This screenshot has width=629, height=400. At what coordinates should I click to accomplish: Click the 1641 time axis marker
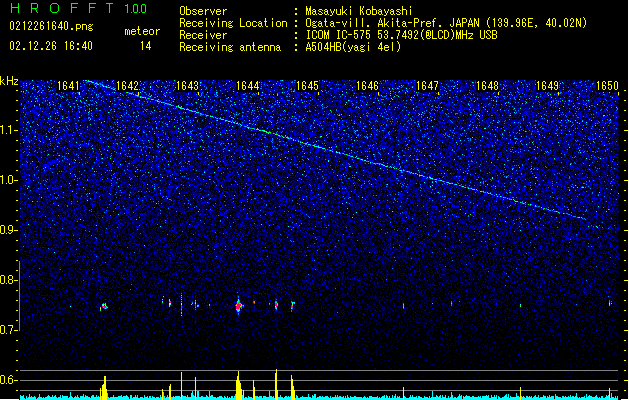(69, 86)
